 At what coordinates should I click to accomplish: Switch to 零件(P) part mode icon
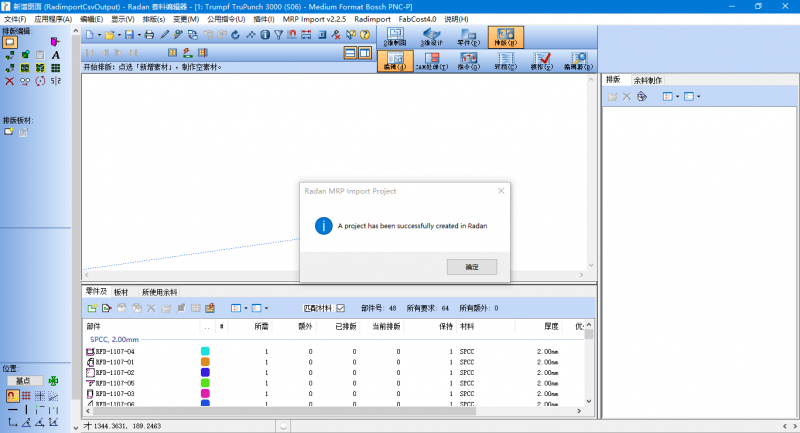pyautogui.click(x=468, y=38)
